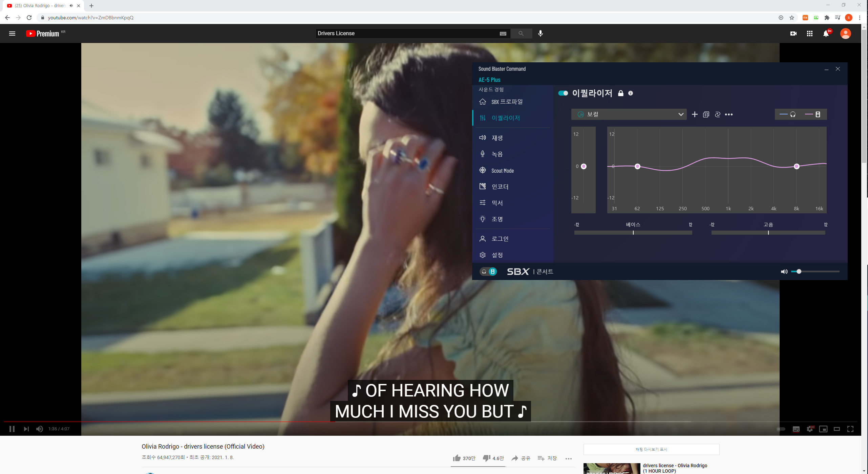Dislike the video (4.6만)
This screenshot has width=868, height=474.
click(493, 458)
